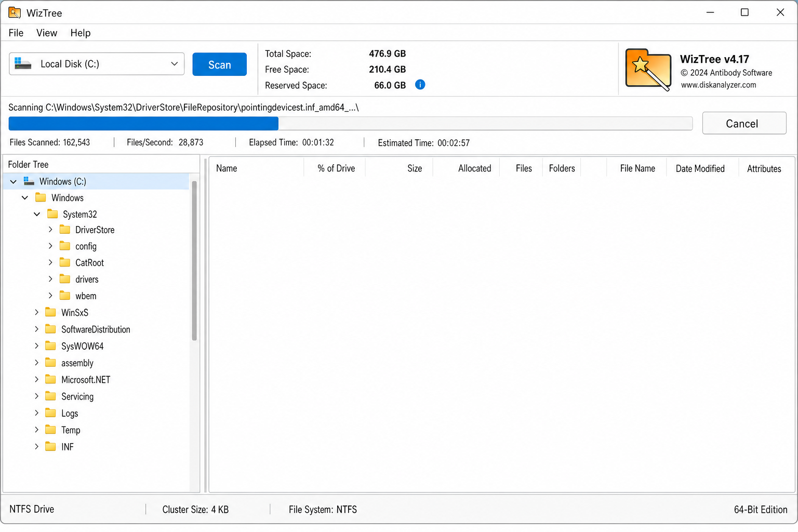The image size is (798, 532).
Task: Open the Local Disk (C:) drive dropdown
Action: [175, 63]
